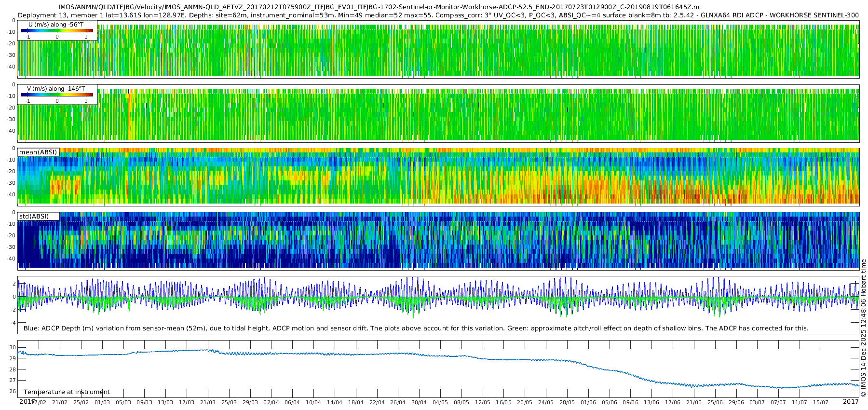The height and width of the screenshot is (410, 868).
Task: Click the U (m/s) velocity colorbar legend
Action: (x=57, y=30)
